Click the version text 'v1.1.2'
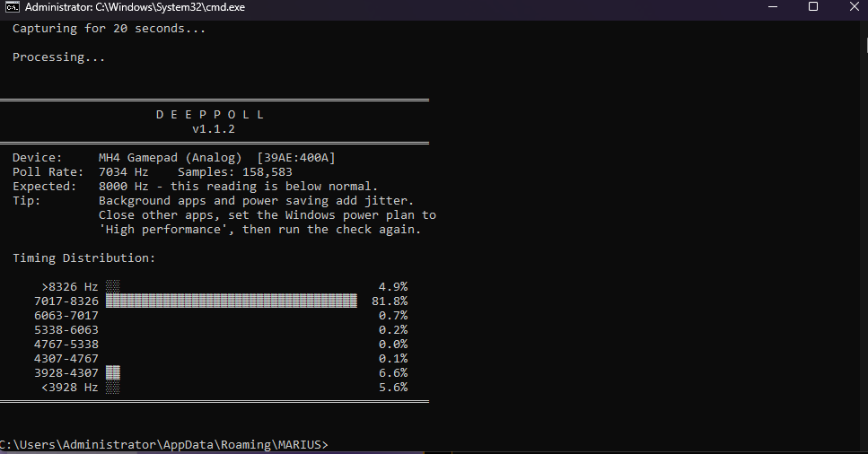 pos(214,129)
